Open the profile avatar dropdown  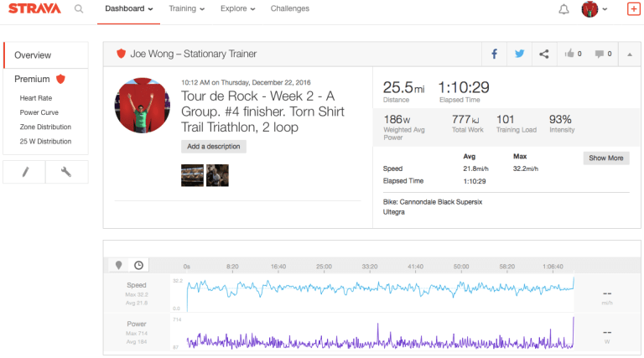coord(596,9)
